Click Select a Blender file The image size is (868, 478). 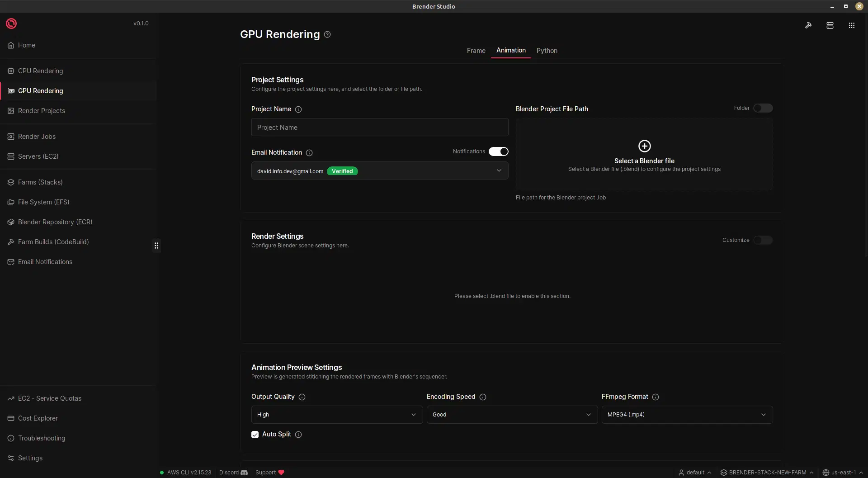(644, 154)
